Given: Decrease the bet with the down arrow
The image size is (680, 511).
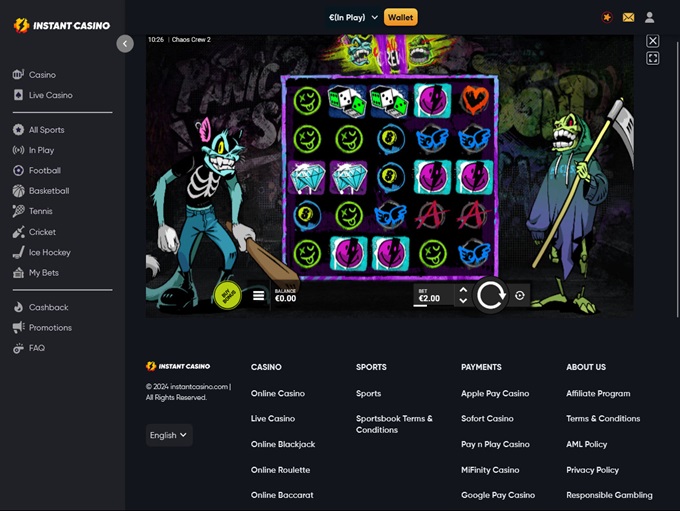Looking at the screenshot, I should 463,300.
